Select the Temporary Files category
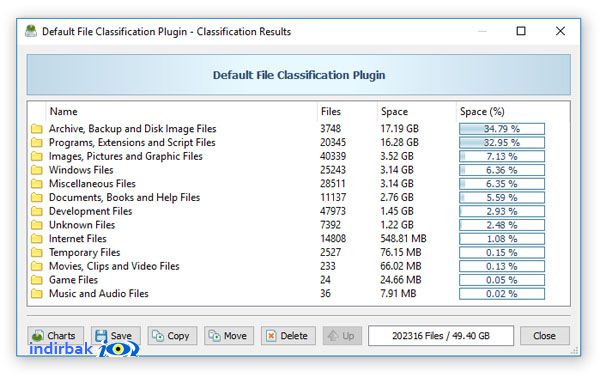 click(x=298, y=253)
